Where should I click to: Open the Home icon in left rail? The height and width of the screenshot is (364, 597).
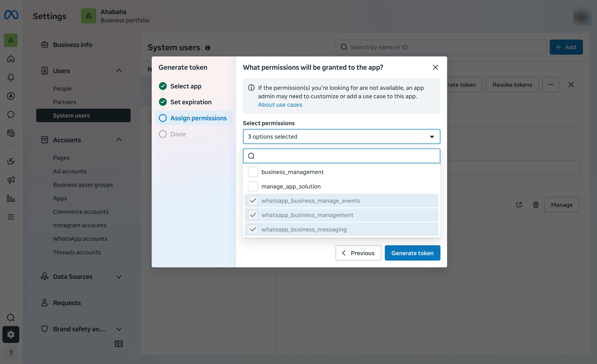tap(11, 59)
